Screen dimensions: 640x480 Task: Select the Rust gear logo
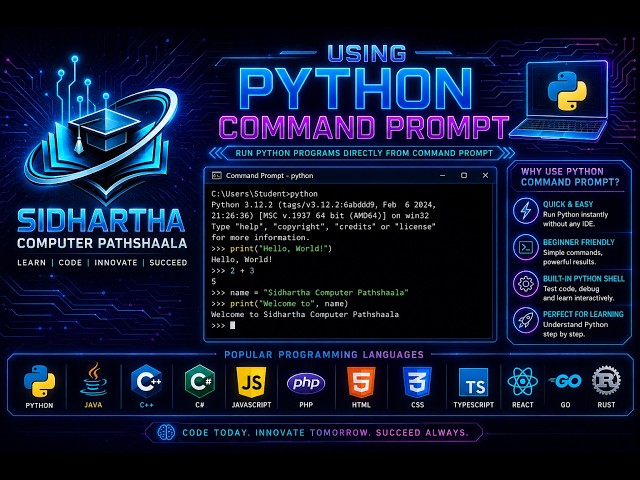pyautogui.click(x=607, y=380)
